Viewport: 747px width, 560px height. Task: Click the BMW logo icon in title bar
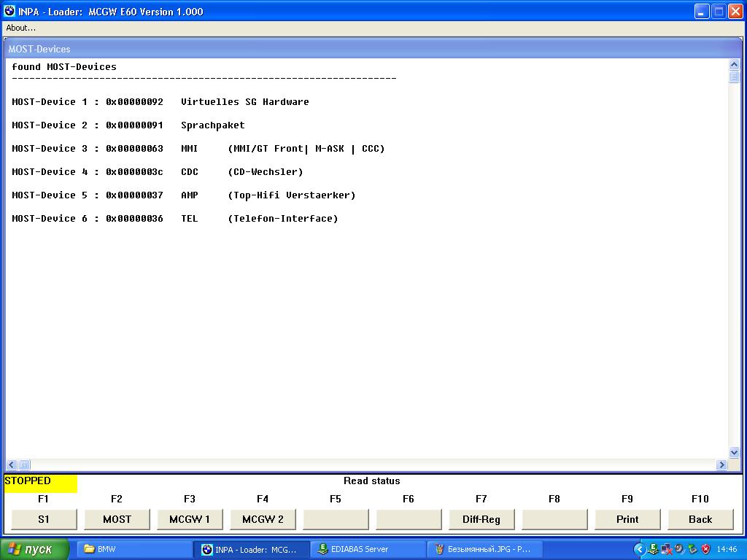[9, 10]
